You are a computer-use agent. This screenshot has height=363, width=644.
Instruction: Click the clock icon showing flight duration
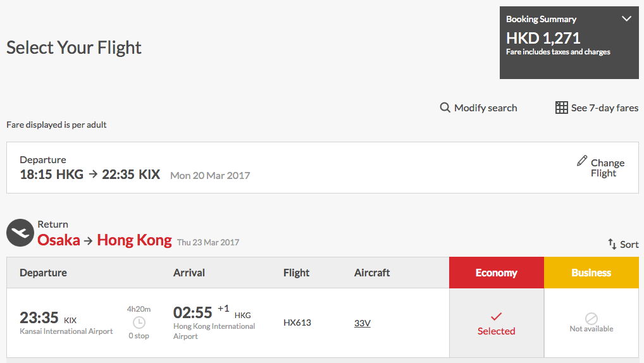[x=139, y=323]
